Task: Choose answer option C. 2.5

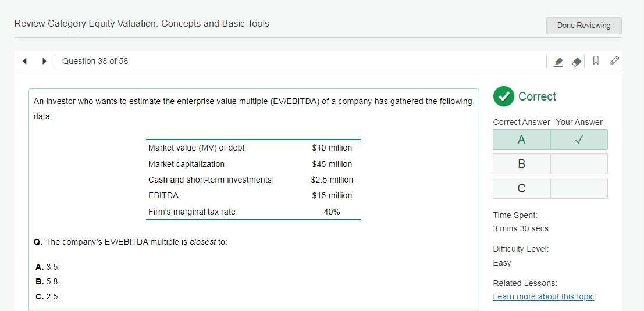Action: coord(48,296)
